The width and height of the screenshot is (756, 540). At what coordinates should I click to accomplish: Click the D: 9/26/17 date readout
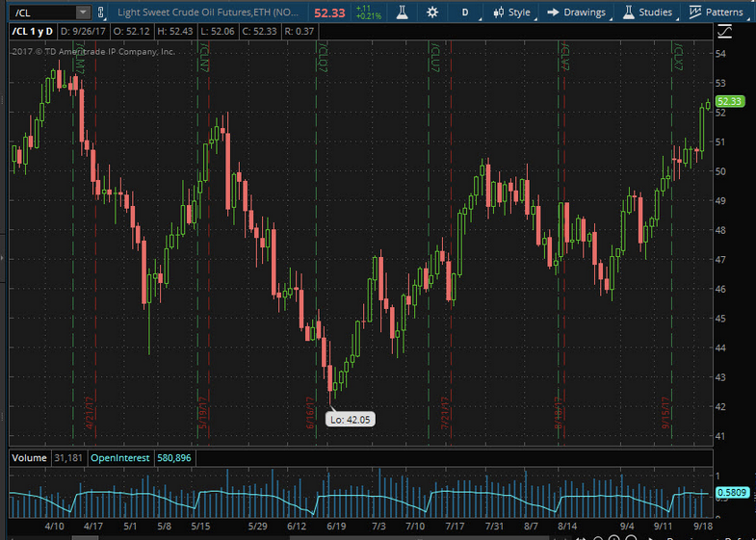[x=83, y=32]
